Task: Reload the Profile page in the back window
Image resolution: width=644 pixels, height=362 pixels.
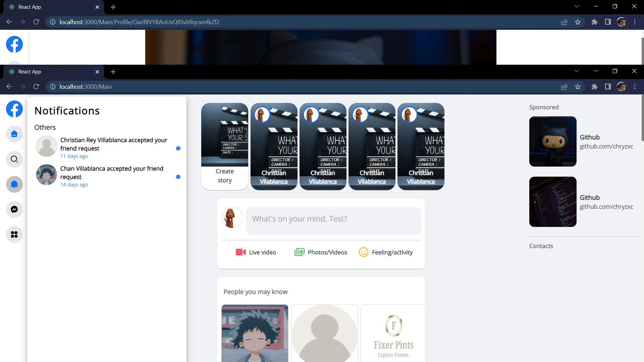Action: 36,22
